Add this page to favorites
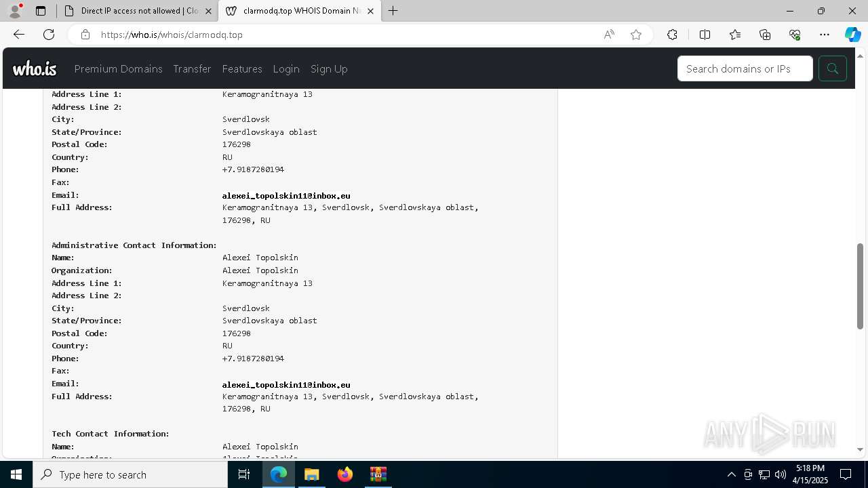This screenshot has width=868, height=488. (636, 35)
